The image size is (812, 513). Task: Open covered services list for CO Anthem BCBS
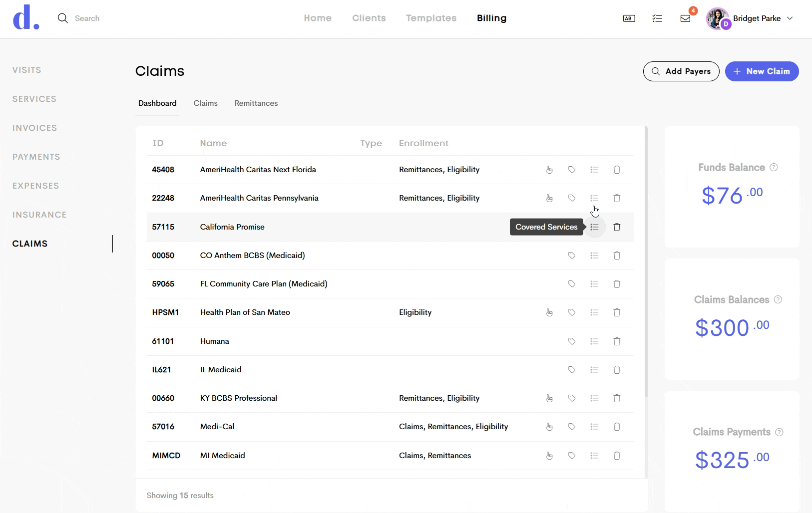[594, 256]
